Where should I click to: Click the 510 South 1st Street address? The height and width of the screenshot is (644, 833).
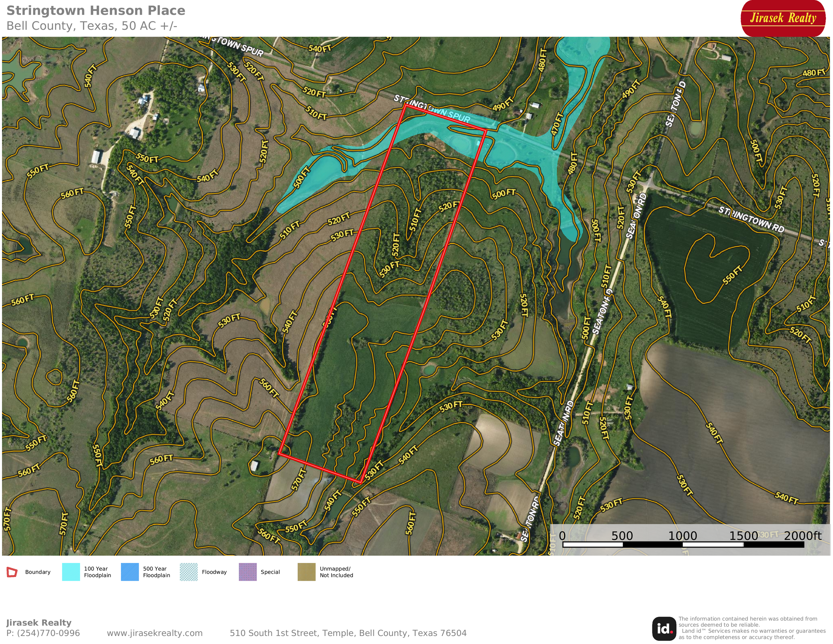348,633
